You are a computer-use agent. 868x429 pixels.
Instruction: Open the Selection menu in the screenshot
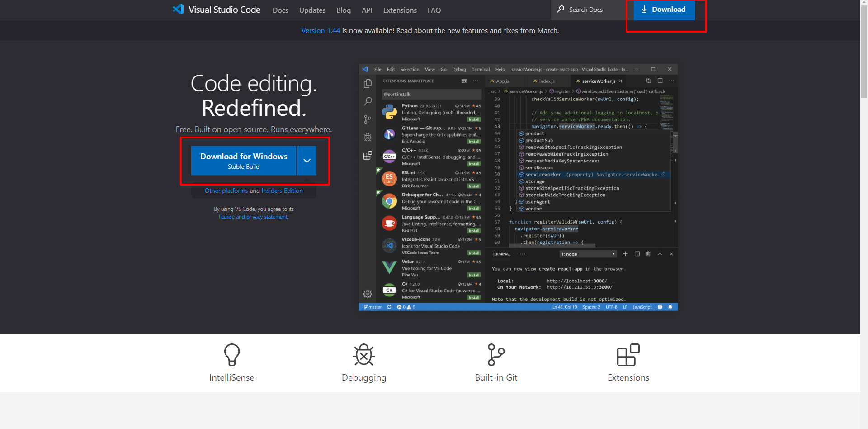tap(410, 69)
